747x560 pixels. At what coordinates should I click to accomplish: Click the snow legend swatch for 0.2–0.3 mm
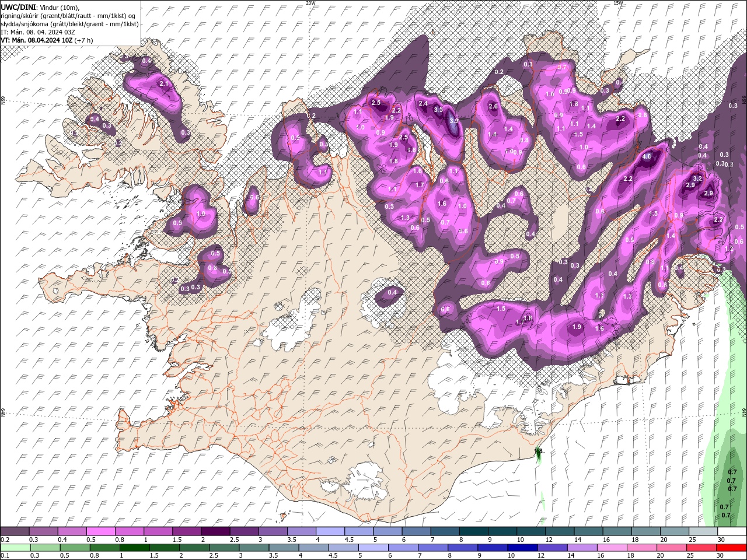point(15,531)
